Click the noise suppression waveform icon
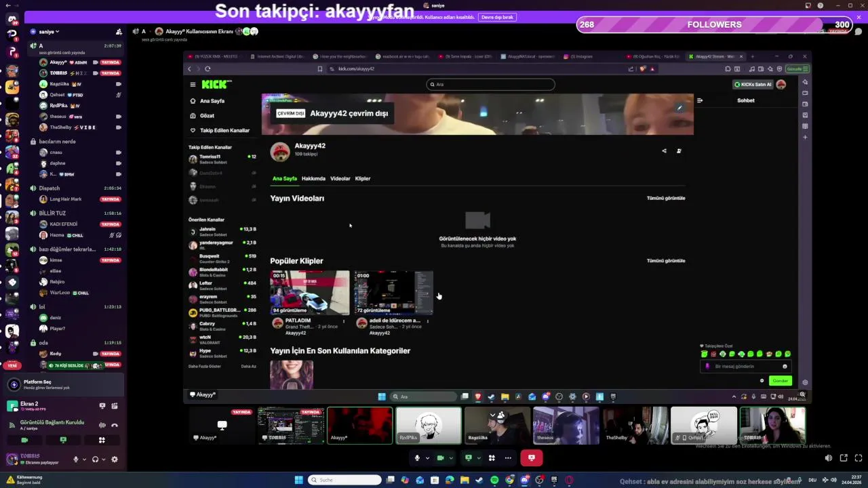Image resolution: width=868 pixels, height=488 pixels. 102,425
